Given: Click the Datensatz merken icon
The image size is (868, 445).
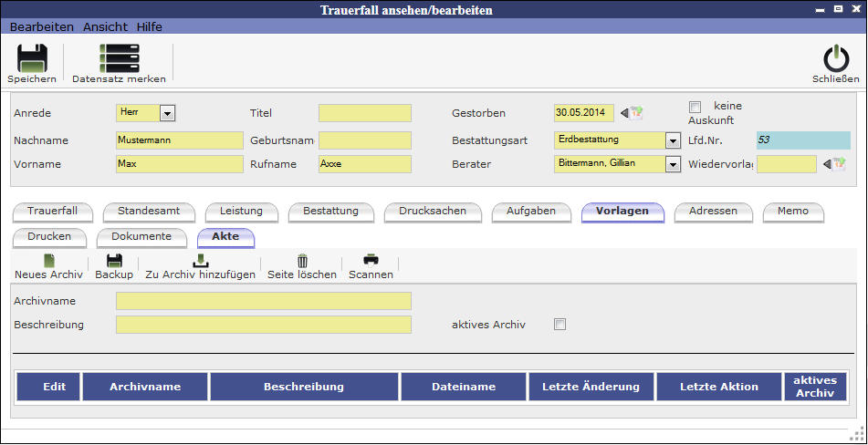Looking at the screenshot, I should click(x=119, y=59).
